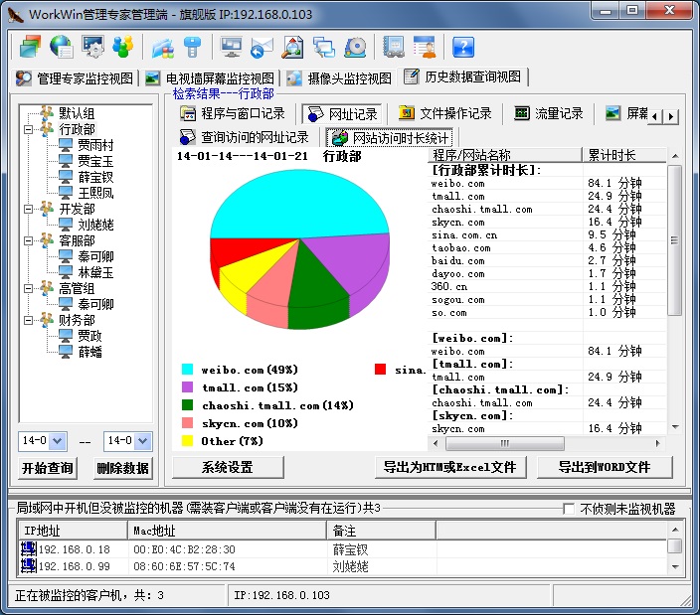Collapse the 高管组 tree group
This screenshot has height=615, width=700.
[29, 289]
